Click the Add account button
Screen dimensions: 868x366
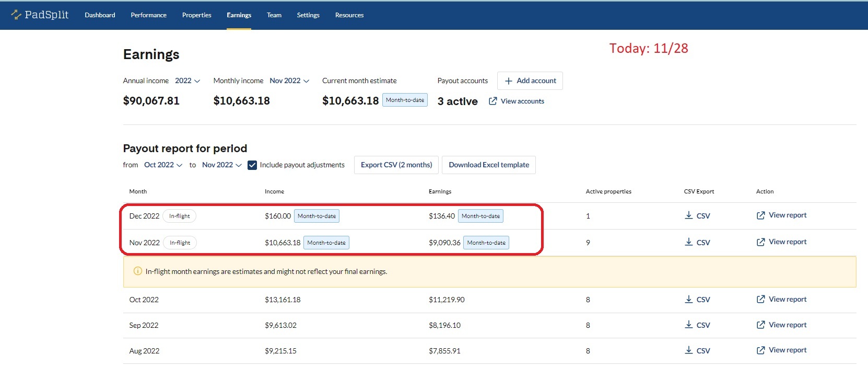pos(530,81)
